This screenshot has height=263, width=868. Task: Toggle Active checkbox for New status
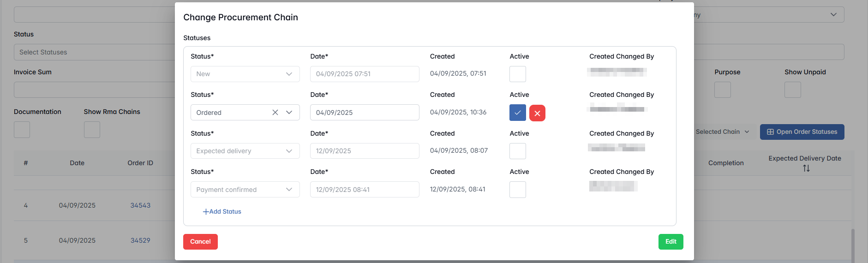pyautogui.click(x=517, y=74)
